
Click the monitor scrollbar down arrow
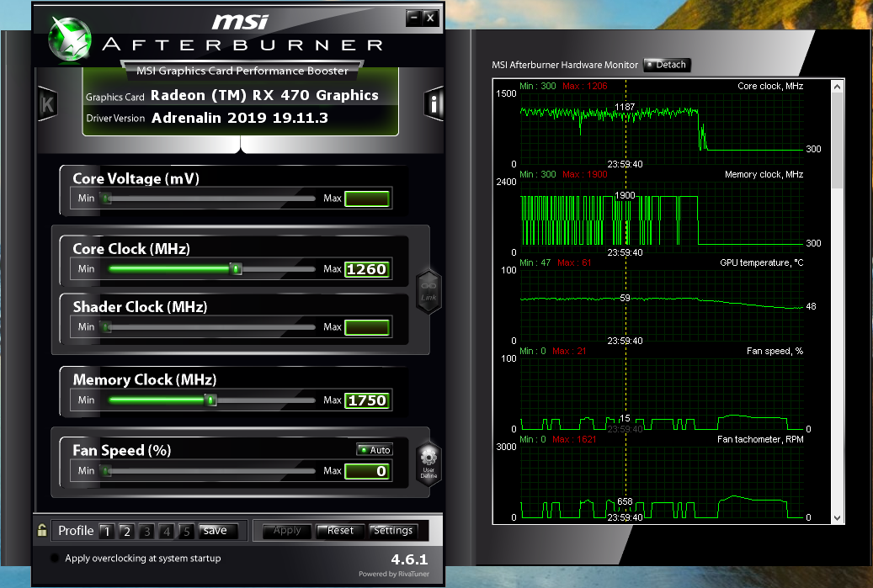click(x=837, y=517)
